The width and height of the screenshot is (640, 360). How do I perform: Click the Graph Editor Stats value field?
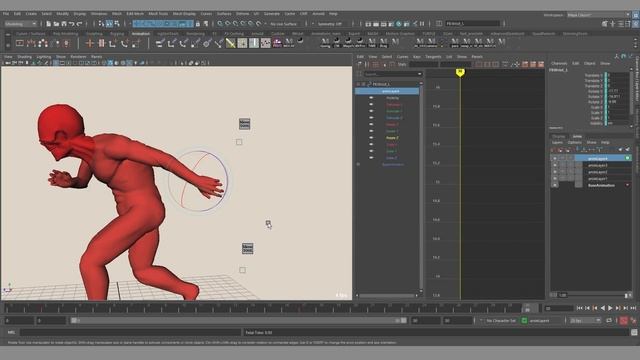pyautogui.click(x=423, y=64)
